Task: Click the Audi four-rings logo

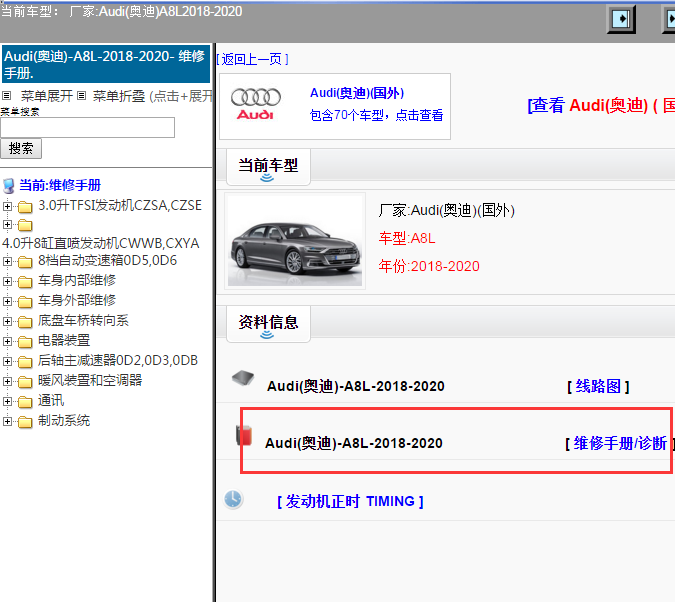Action: click(x=256, y=104)
